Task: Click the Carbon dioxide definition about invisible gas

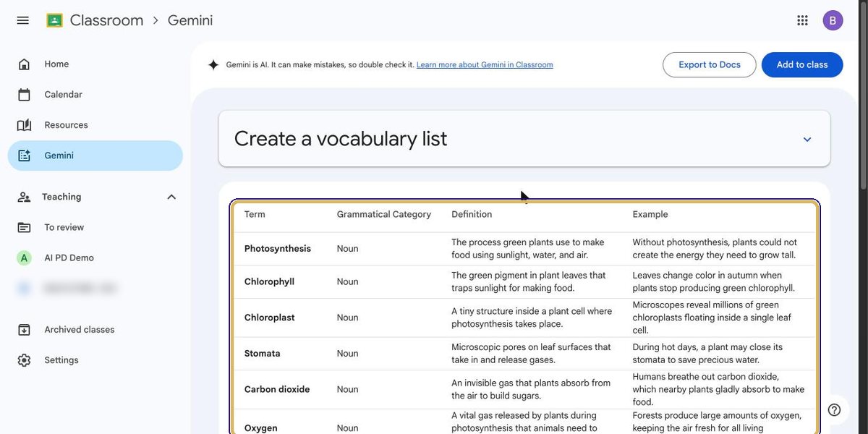Action: click(x=531, y=389)
